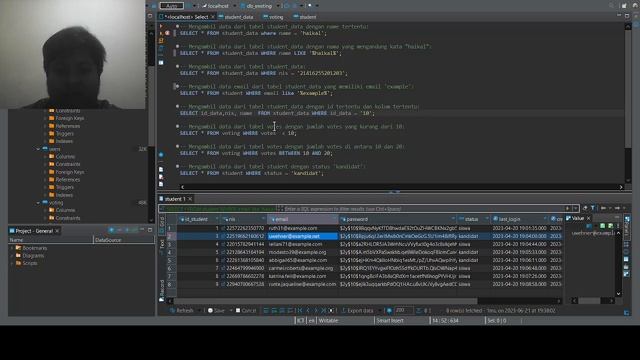This screenshot has height=360, width=640.
Task: Click the filter dropdown arrow beside filter field
Action: click(x=576, y=209)
